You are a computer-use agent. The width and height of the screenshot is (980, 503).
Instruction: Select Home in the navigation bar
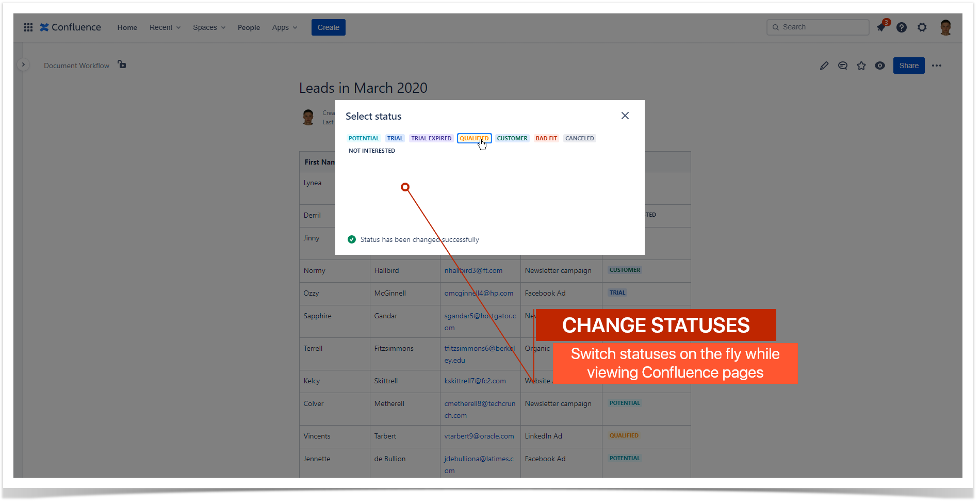[127, 27]
